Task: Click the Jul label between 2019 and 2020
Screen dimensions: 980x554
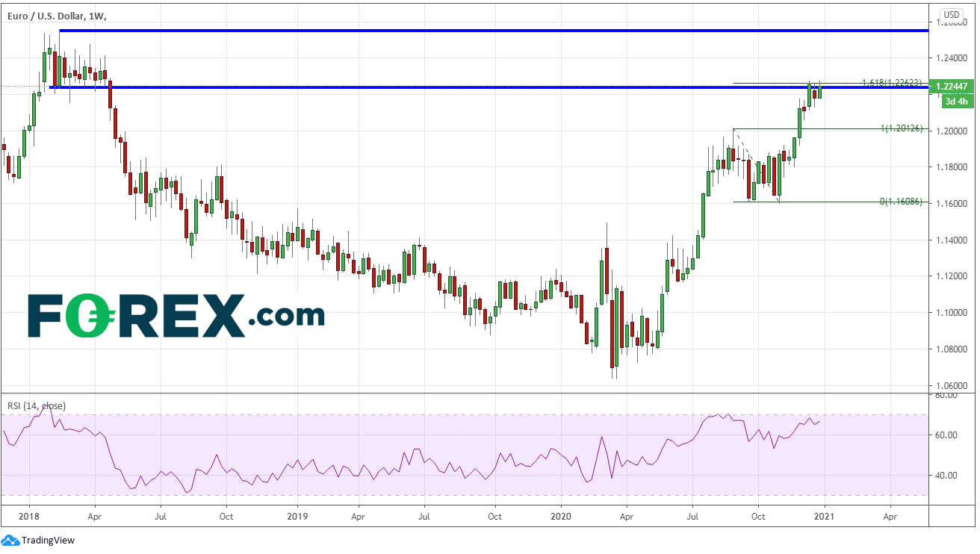Action: [x=424, y=516]
